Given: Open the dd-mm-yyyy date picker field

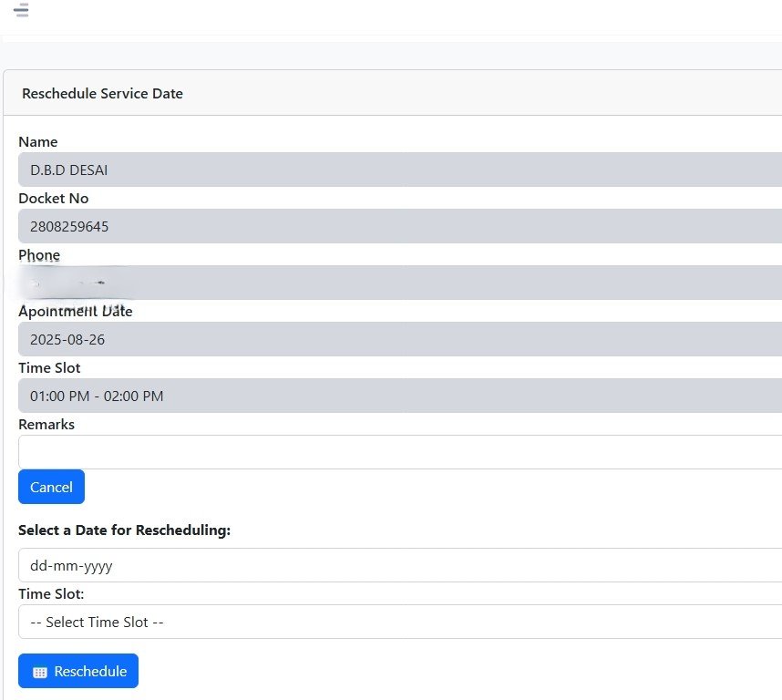Looking at the screenshot, I should tap(399, 565).
